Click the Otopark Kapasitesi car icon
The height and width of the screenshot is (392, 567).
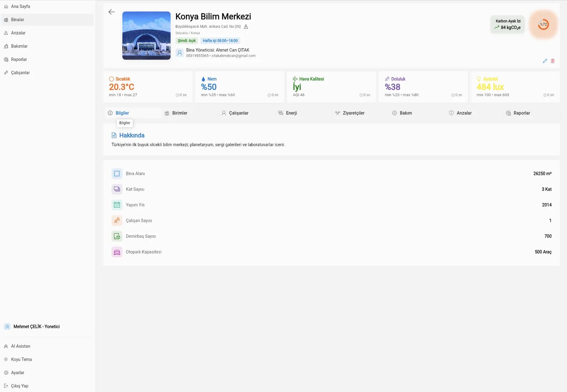pyautogui.click(x=117, y=252)
